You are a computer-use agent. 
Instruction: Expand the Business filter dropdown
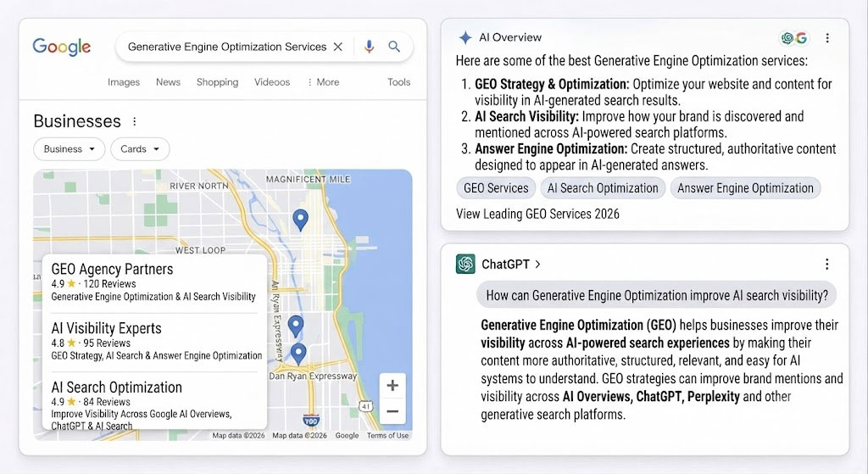pos(70,149)
